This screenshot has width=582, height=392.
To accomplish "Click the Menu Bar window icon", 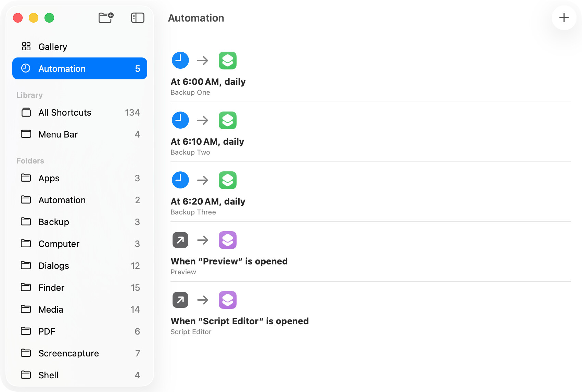I will click(26, 134).
